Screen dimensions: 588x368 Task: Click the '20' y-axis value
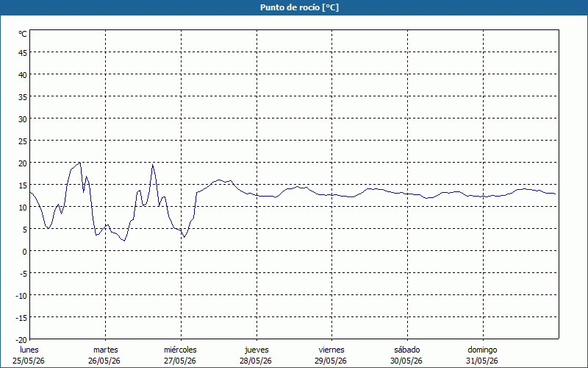tap(23, 163)
